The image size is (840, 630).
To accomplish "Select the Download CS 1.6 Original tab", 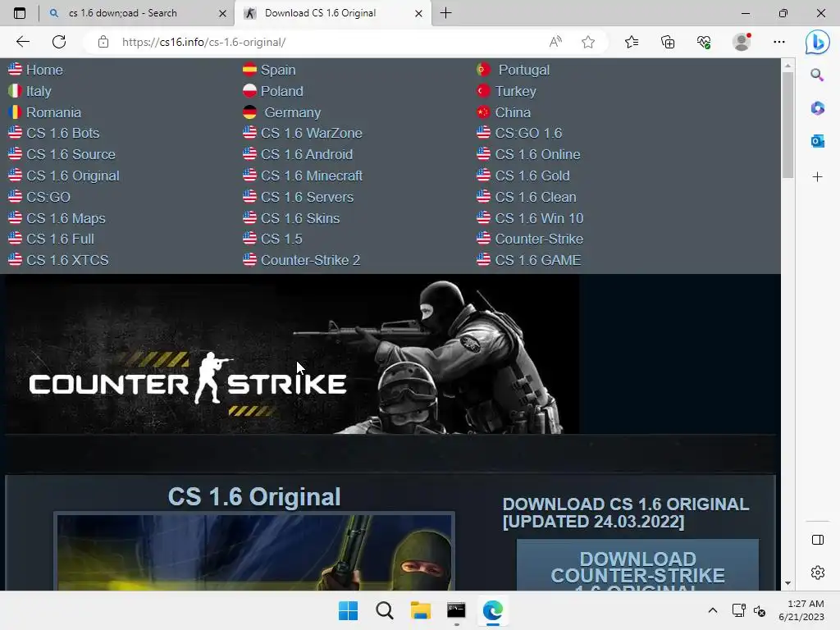I will point(332,13).
